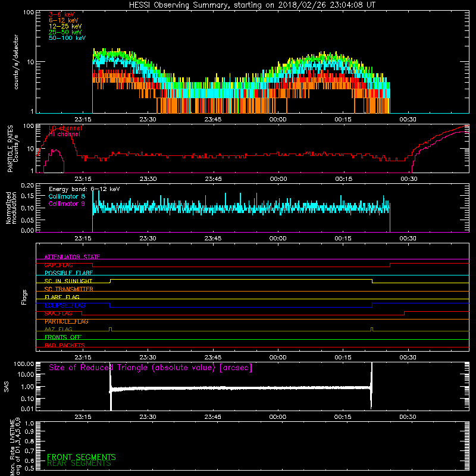Click the 0.01 tick on SAS axis
Image resolution: width=476 pixels, height=476 pixels.
point(27,409)
